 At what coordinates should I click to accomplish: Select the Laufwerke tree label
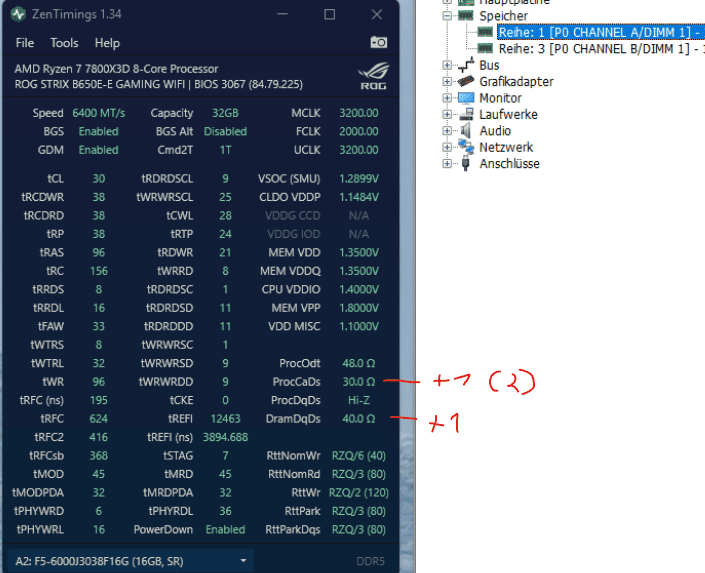pos(508,115)
